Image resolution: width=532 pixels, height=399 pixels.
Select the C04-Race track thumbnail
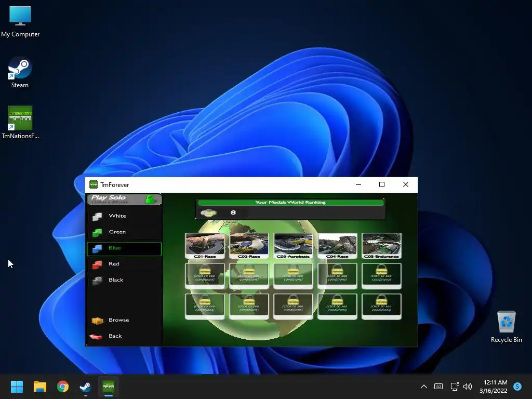[x=337, y=246]
